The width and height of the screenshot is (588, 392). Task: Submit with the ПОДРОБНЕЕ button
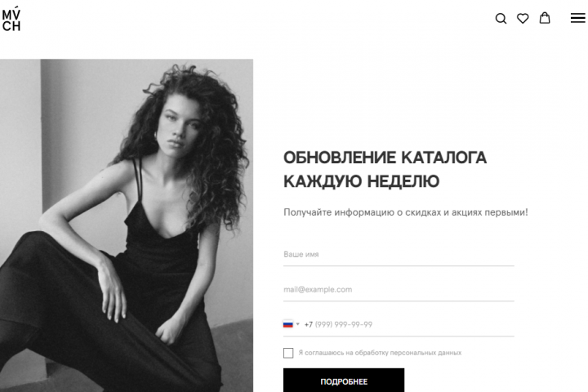pyautogui.click(x=344, y=381)
